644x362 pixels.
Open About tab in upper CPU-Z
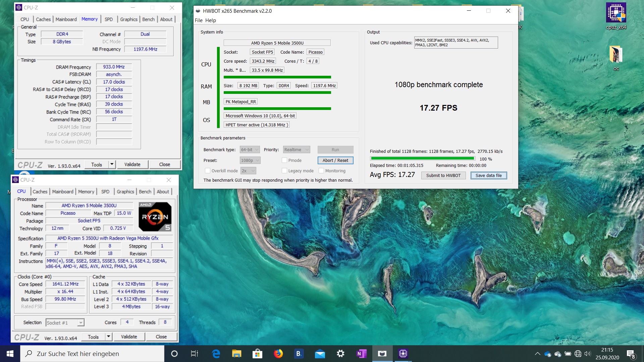tap(166, 19)
